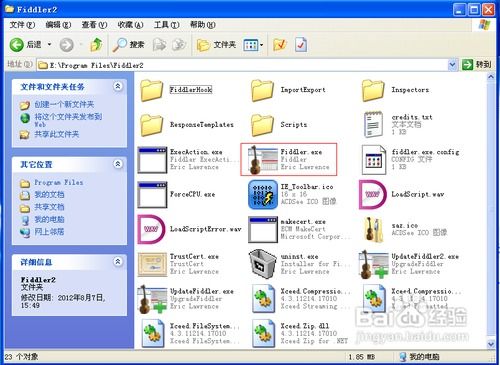Select the ExecAction.exe icon
500x365 pixels.
coord(152,160)
